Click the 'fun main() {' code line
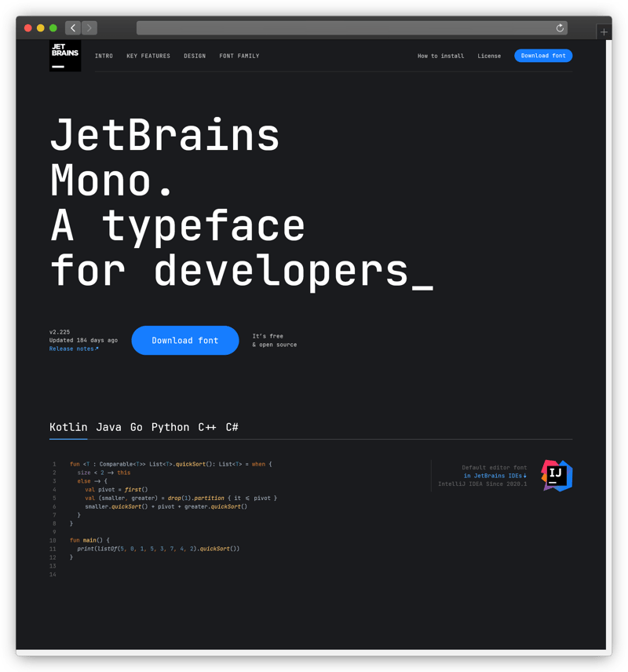The height and width of the screenshot is (672, 628). coord(89,540)
